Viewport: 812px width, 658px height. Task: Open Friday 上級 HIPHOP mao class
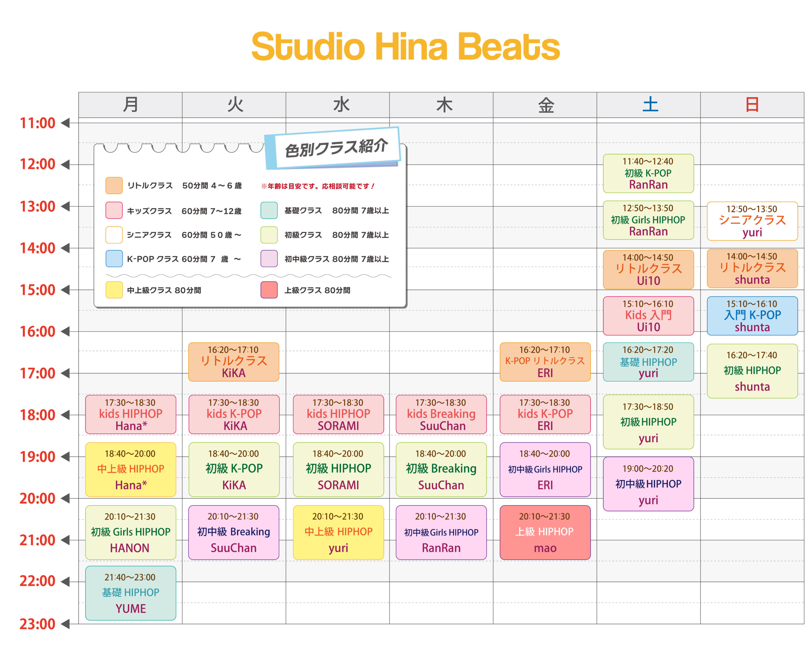[545, 532]
